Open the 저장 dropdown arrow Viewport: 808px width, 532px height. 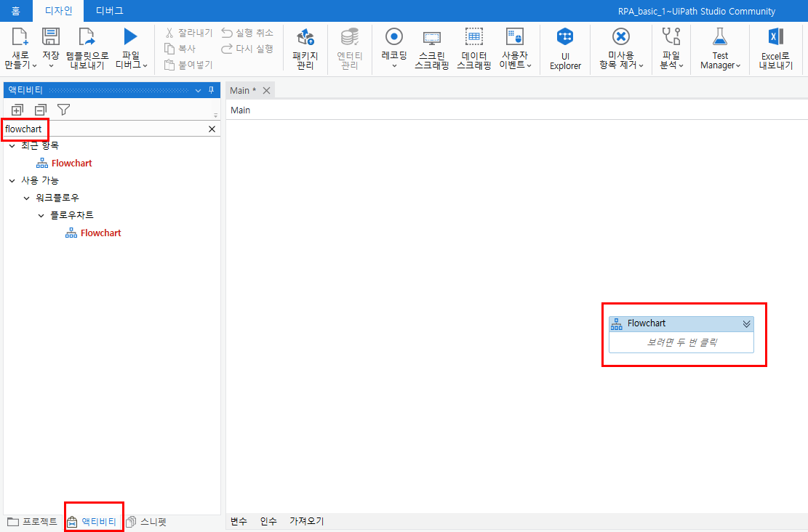(x=50, y=66)
